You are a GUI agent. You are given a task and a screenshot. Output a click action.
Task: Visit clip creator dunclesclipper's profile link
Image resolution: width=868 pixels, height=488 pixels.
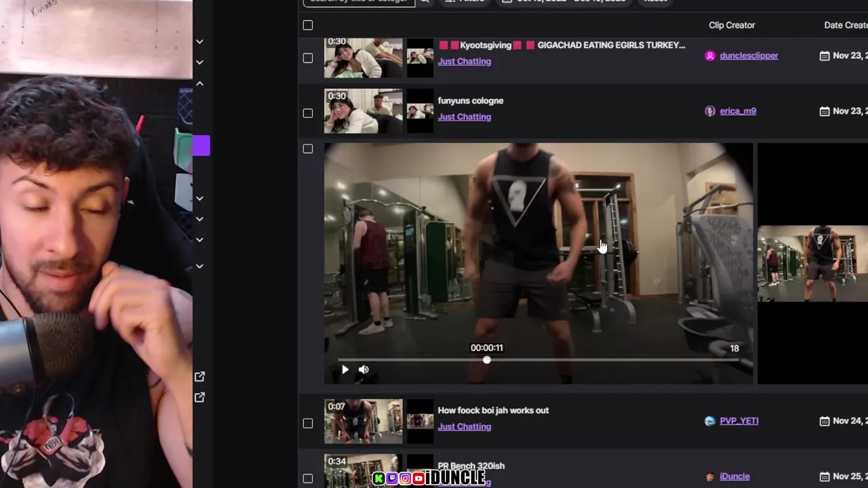pyautogui.click(x=749, y=56)
